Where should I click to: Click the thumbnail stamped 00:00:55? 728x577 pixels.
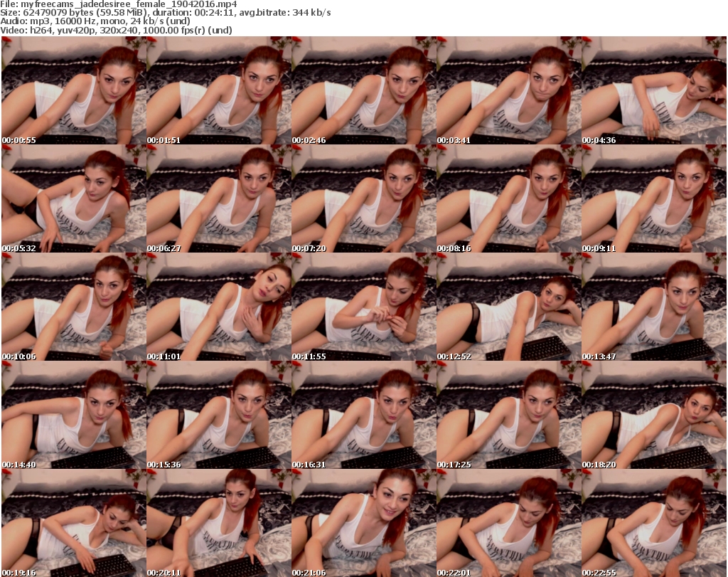coord(74,90)
